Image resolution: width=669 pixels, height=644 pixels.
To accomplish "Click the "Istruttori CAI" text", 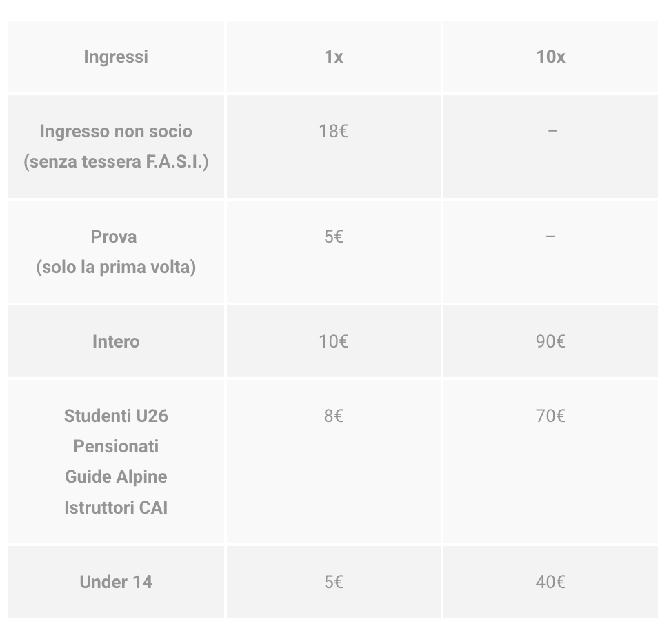I will click(116, 507).
